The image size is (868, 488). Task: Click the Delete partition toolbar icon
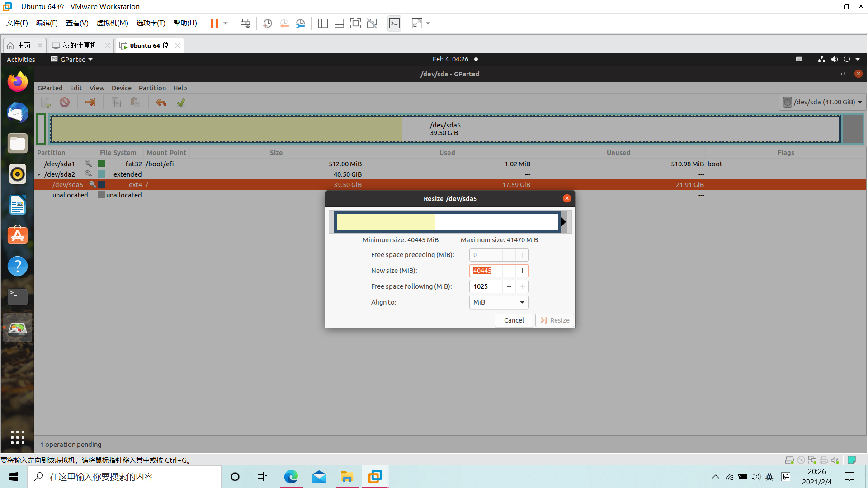point(65,103)
